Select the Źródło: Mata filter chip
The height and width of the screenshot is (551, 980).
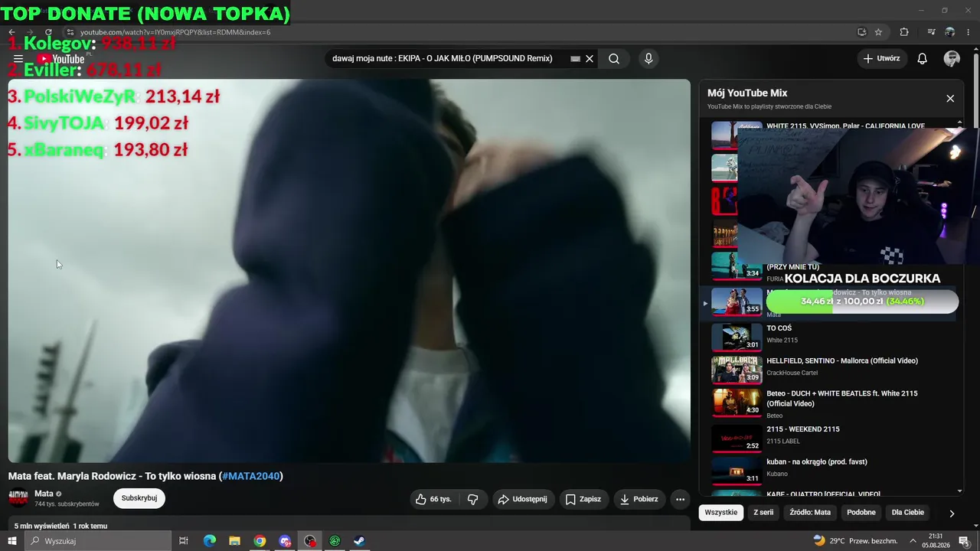(810, 513)
